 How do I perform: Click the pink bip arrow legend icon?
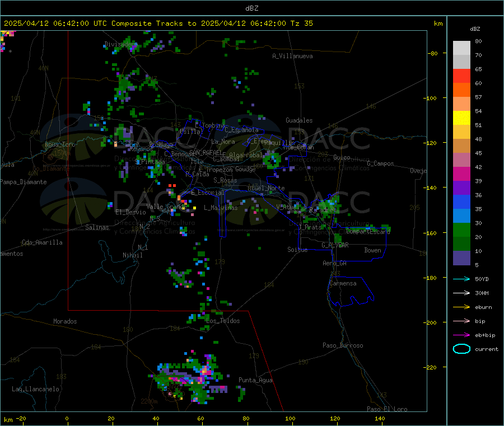[461, 321]
